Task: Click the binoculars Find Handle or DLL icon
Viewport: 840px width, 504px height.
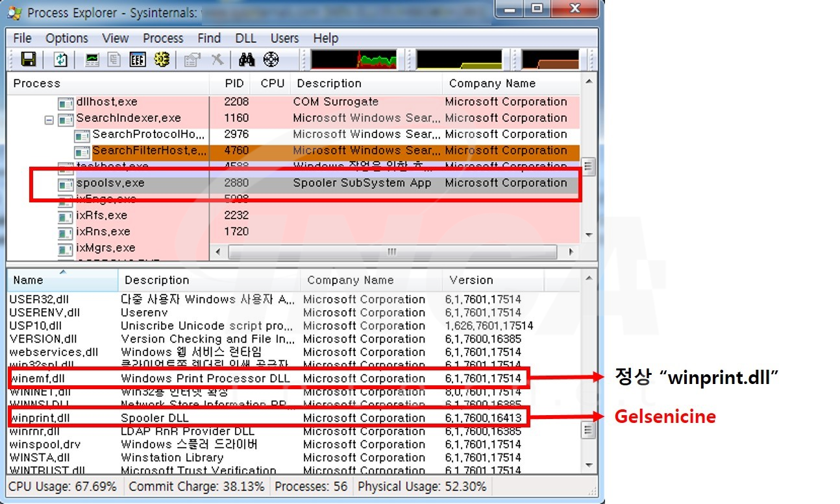Action: (x=247, y=60)
